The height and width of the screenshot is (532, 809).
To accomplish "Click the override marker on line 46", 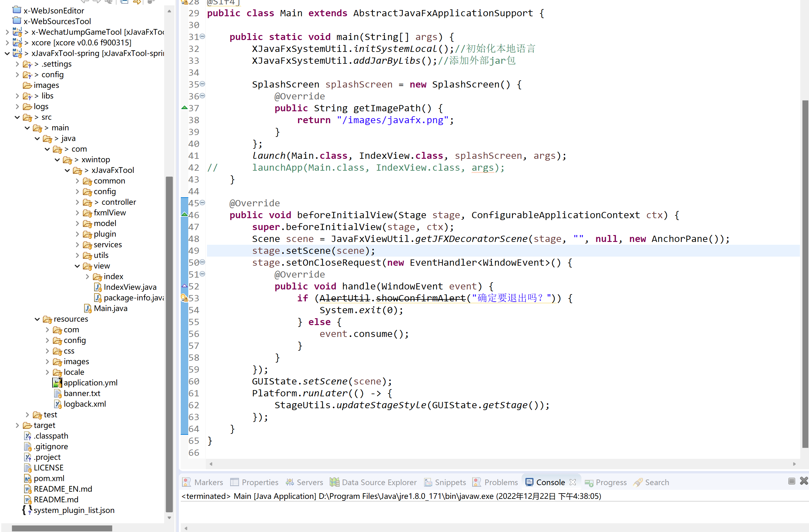I will (x=184, y=214).
